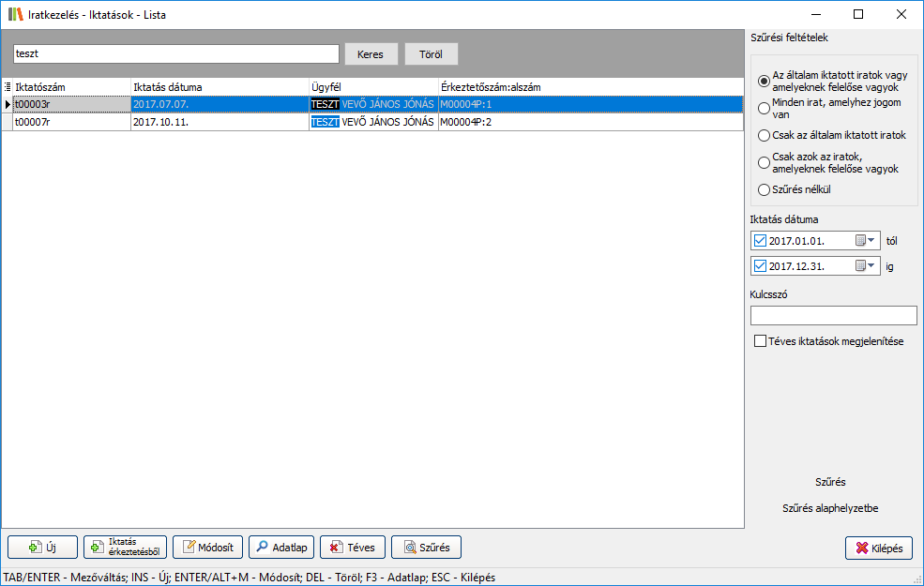Screen dimensions: 924x586
Task: Uncheck the start date 2017.01.01. checkbox
Action: click(761, 241)
